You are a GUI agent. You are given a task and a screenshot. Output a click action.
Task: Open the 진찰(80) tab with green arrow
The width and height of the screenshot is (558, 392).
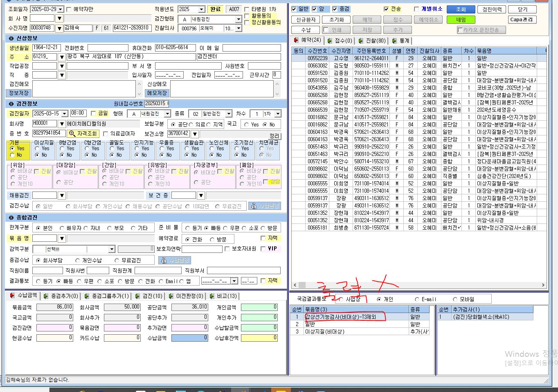371,41
